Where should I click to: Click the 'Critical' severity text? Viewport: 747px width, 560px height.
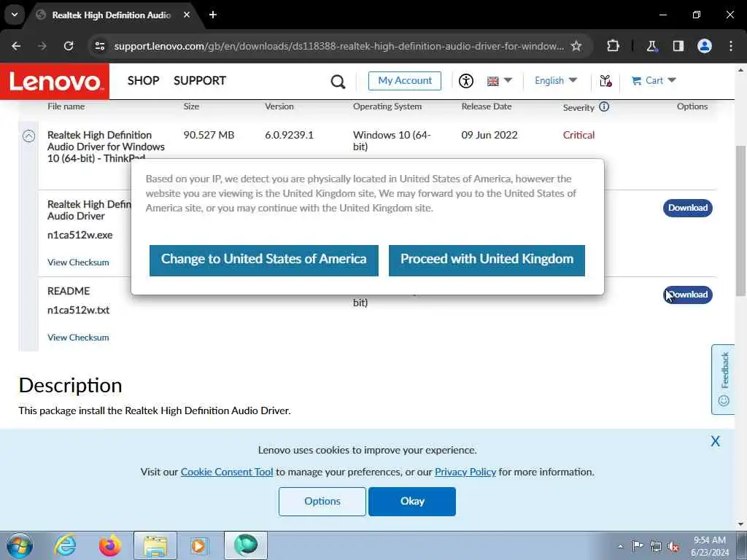[x=578, y=135]
